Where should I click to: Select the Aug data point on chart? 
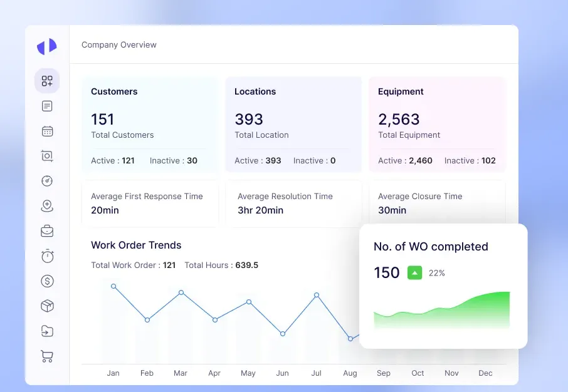[x=350, y=339]
